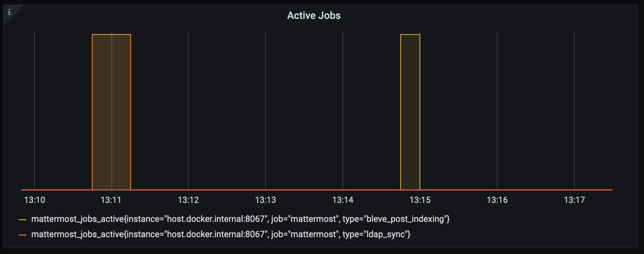Click the vertical gridline above 13:16
This screenshot has height=254, width=644.
tap(497, 109)
